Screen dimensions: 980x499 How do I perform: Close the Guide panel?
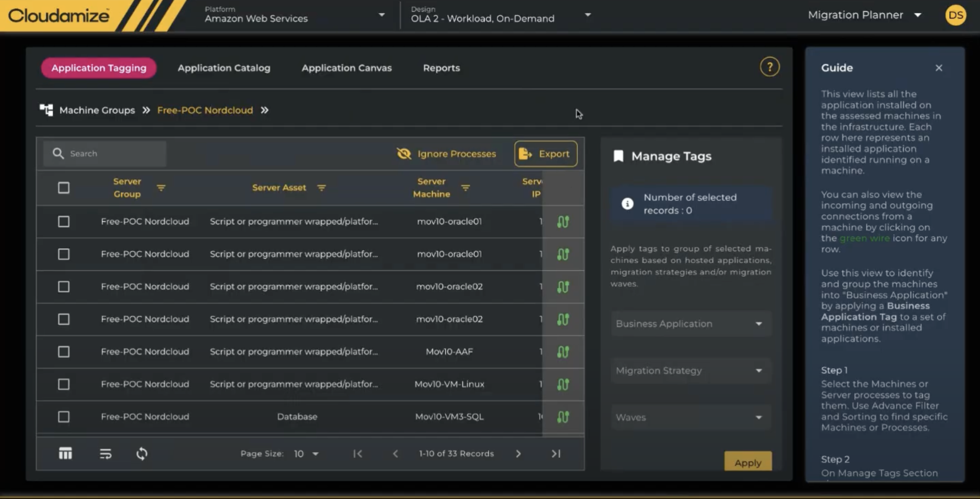point(939,68)
